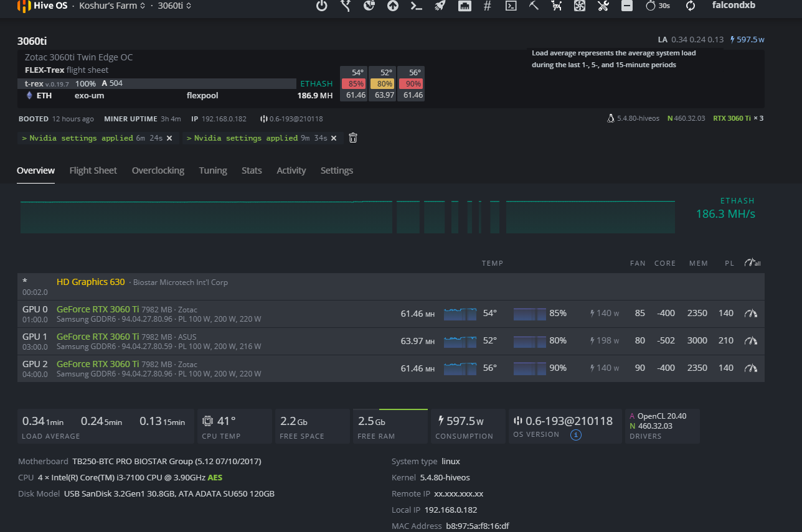This screenshot has width=802, height=532.
Task: Click the trash icon to clear messages
Action: pos(353,138)
